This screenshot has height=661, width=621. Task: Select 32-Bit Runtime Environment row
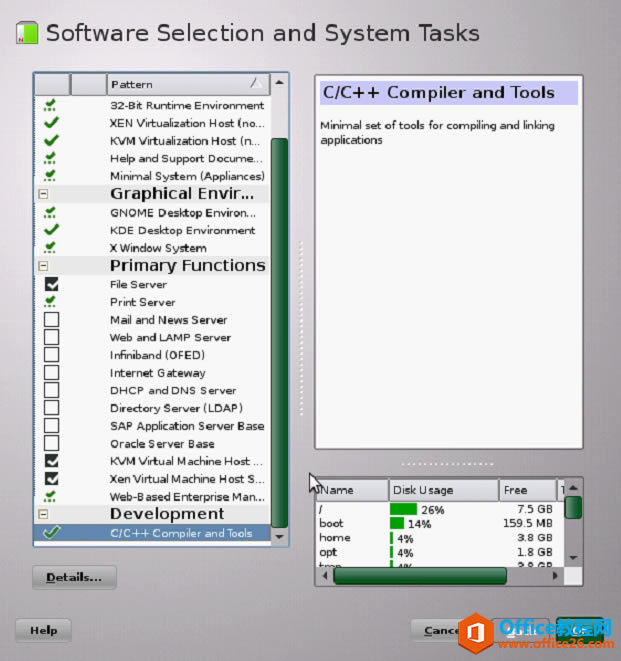tap(152, 105)
